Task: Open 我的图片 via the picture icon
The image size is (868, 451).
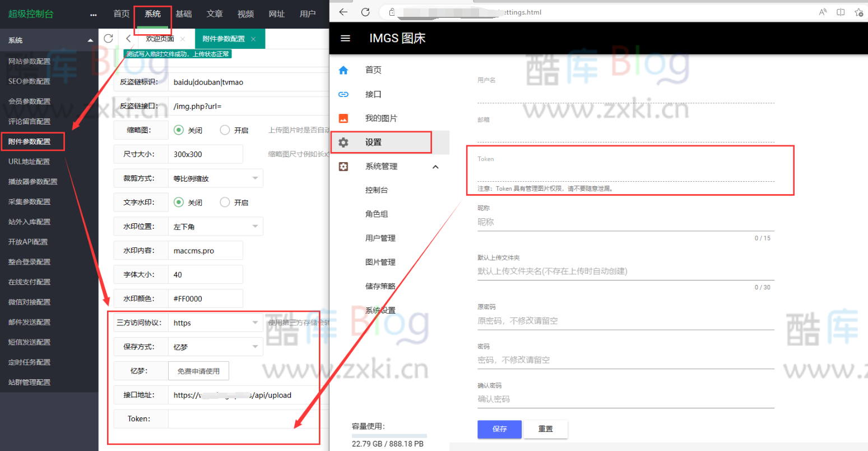Action: click(x=344, y=118)
